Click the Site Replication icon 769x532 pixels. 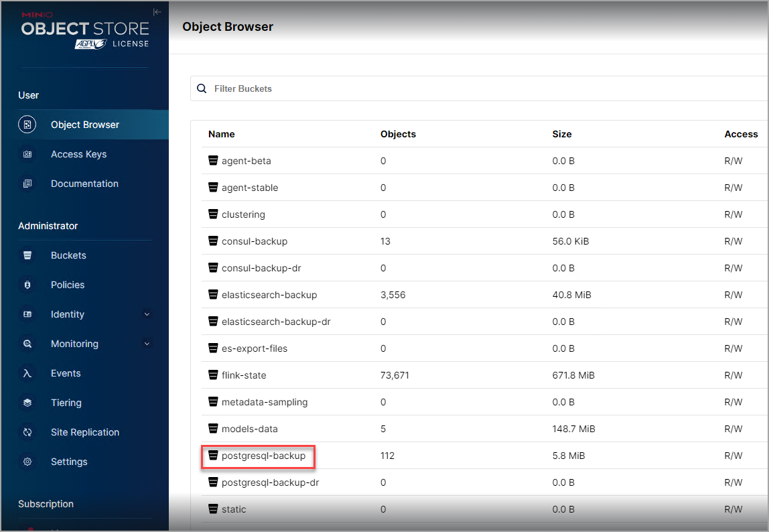[x=27, y=432]
